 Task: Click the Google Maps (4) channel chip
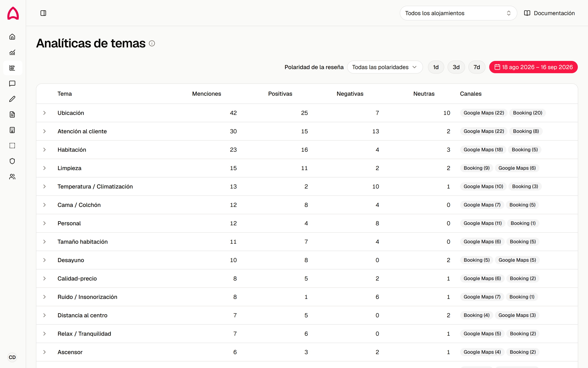tap(482, 352)
